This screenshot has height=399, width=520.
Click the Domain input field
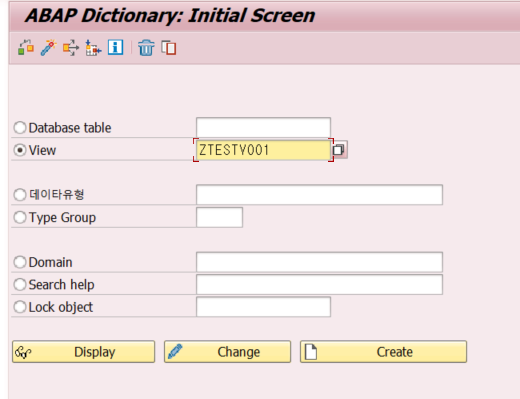[x=319, y=262]
